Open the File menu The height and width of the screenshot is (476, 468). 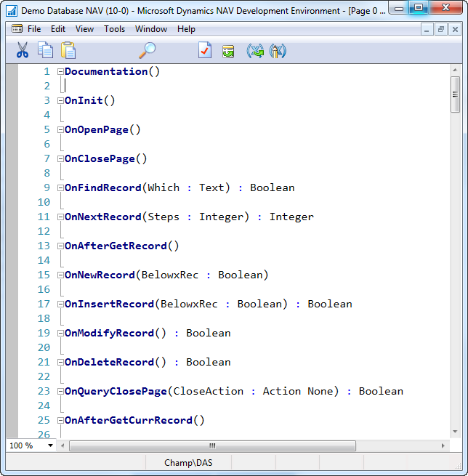point(34,29)
